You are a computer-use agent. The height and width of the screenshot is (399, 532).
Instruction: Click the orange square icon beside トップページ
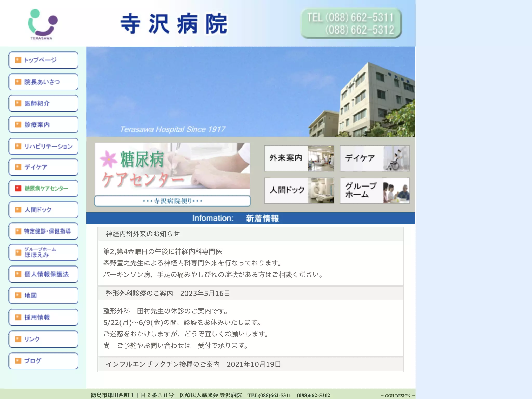pyautogui.click(x=18, y=60)
